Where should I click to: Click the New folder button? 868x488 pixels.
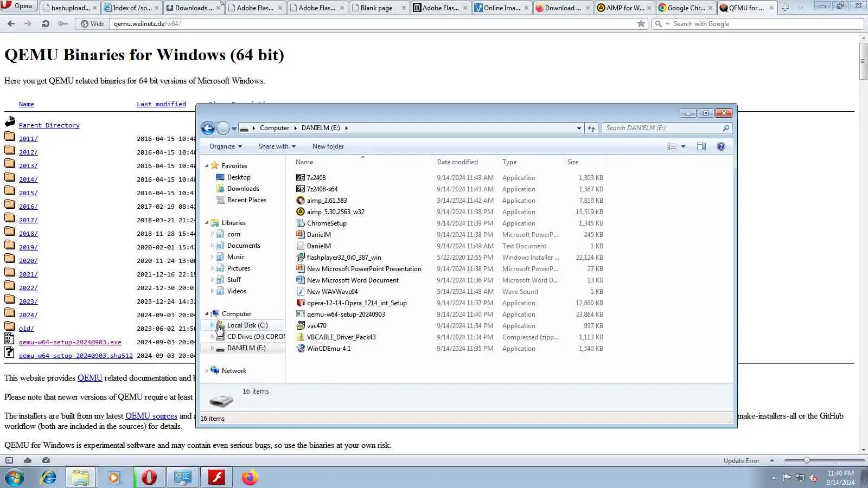tap(328, 146)
